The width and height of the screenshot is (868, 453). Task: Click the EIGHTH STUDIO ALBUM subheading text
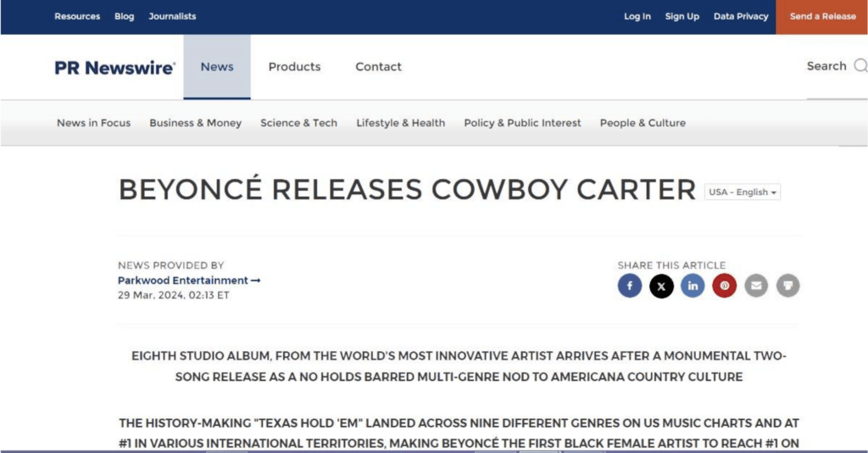pos(459,366)
